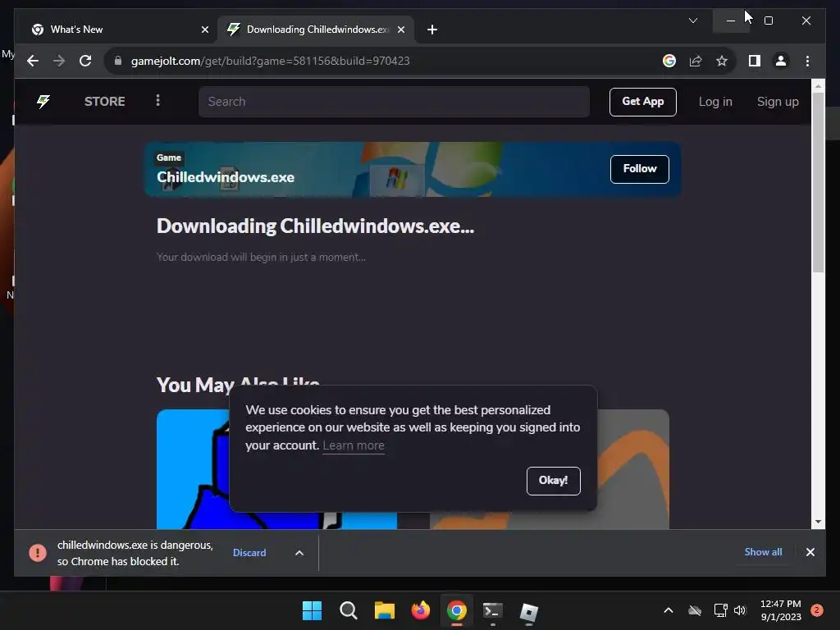Open the Chrome profile menu
840x630 pixels.
781,61
